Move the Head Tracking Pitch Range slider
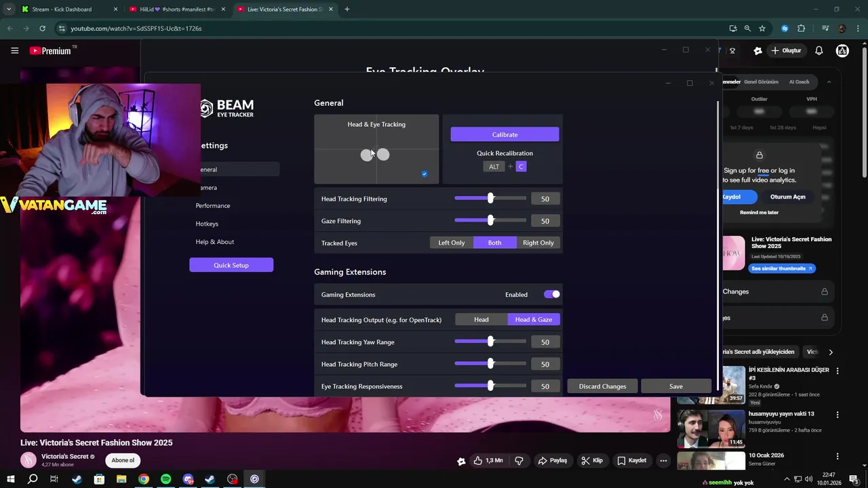 pyautogui.click(x=490, y=364)
